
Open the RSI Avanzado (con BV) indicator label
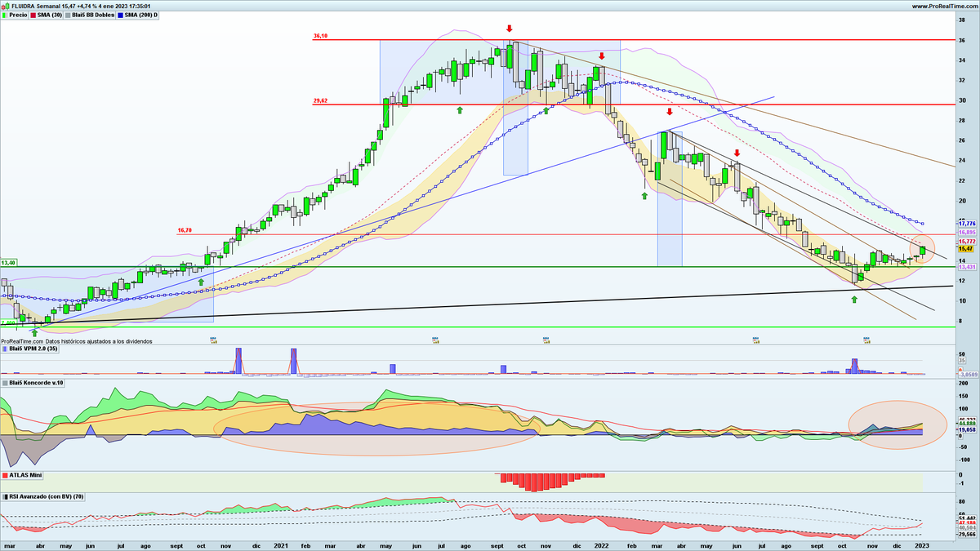[45, 495]
